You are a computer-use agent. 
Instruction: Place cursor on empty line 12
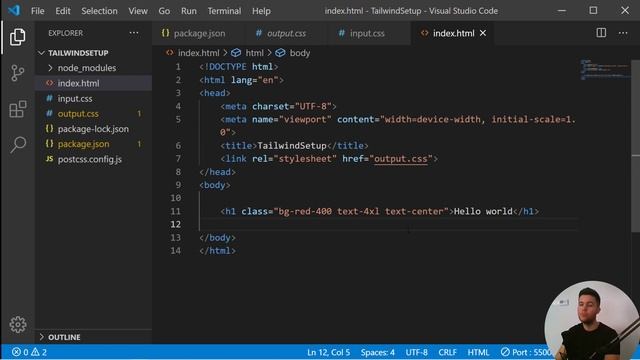pyautogui.click(x=388, y=224)
